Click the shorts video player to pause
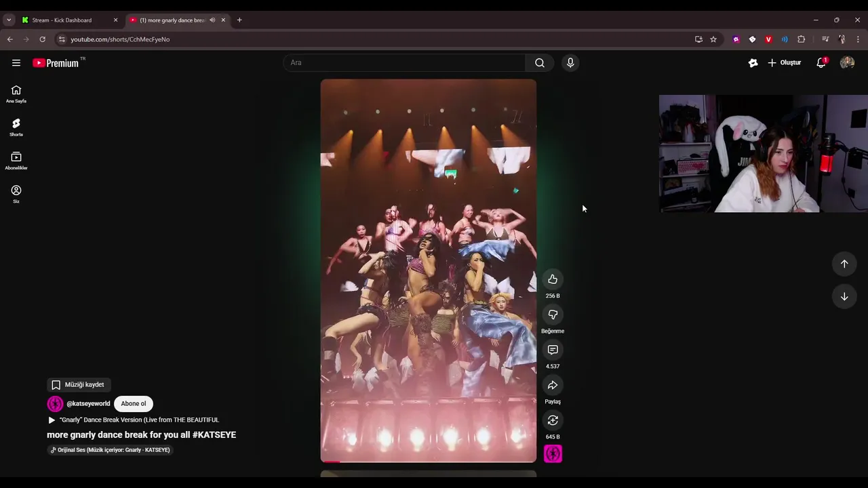868x488 pixels. pos(428,270)
